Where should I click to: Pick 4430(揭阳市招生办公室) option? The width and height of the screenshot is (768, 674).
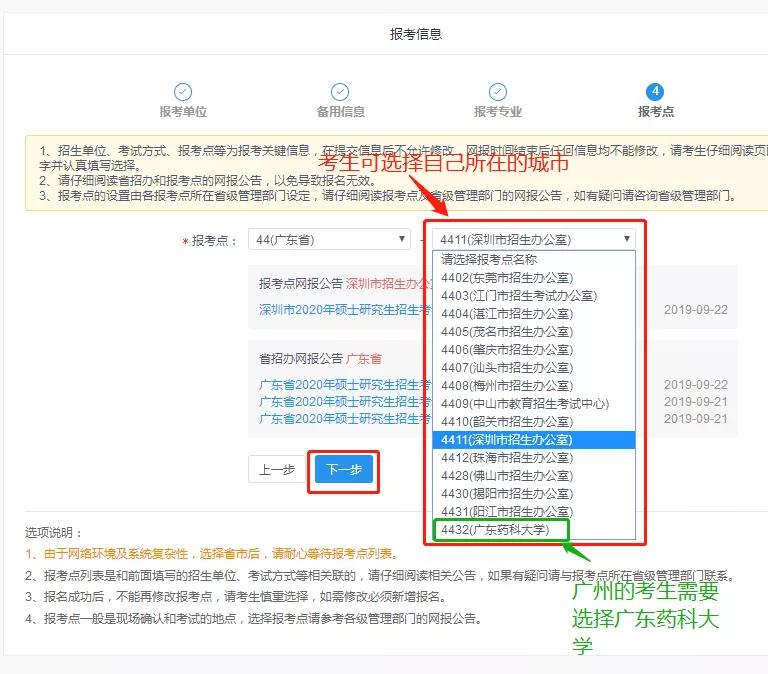pyautogui.click(x=534, y=494)
